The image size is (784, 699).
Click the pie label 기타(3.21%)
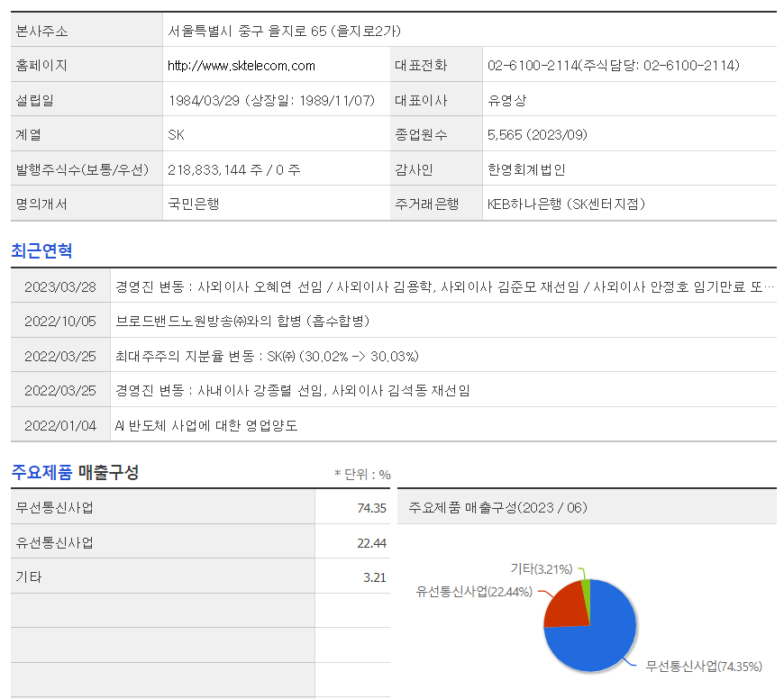[542, 569]
